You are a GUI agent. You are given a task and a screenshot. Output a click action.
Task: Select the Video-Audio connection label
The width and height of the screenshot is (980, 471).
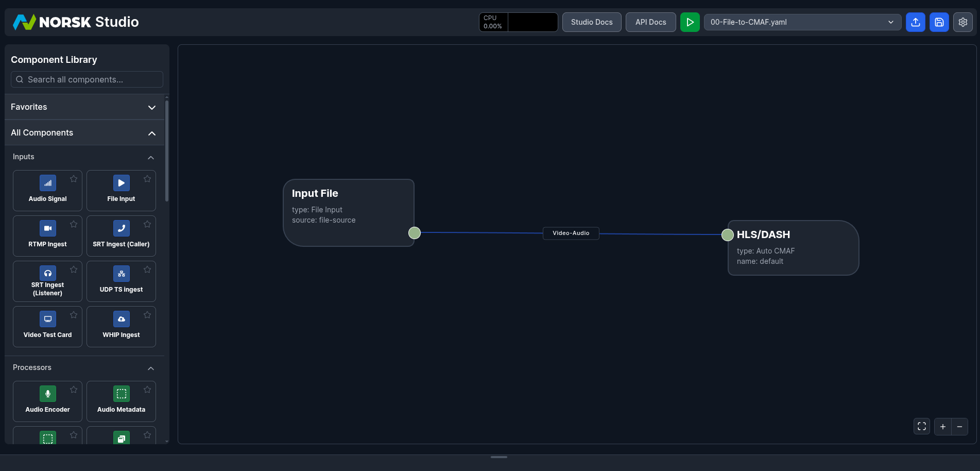pos(571,233)
